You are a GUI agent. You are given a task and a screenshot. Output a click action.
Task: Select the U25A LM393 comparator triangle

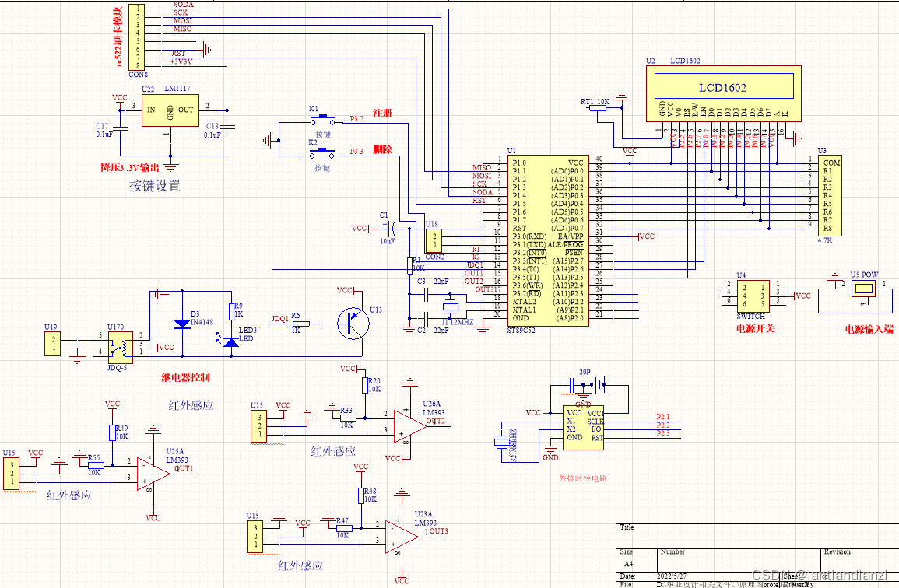point(153,474)
